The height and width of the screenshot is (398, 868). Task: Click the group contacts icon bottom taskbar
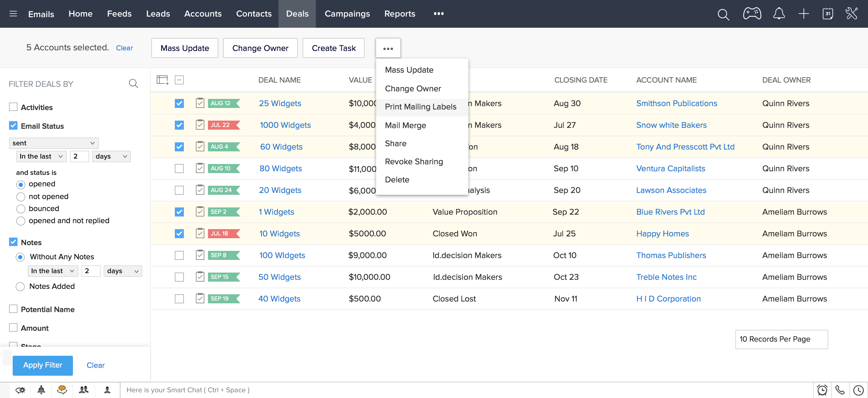(83, 390)
